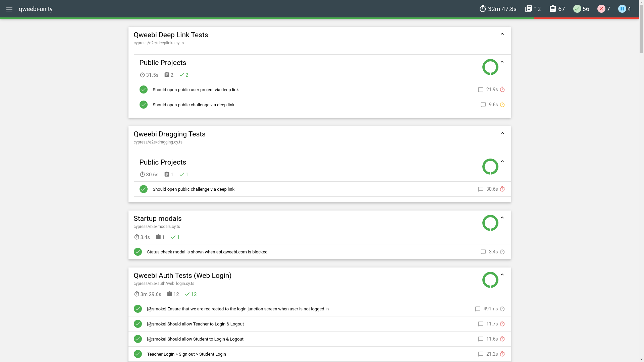Click donut chart in Deep Link Public Projects
The width and height of the screenshot is (644, 362).
(490, 67)
